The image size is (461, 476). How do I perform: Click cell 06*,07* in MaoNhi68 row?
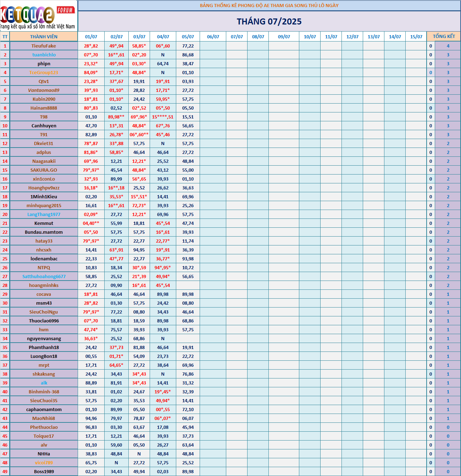(x=163, y=418)
